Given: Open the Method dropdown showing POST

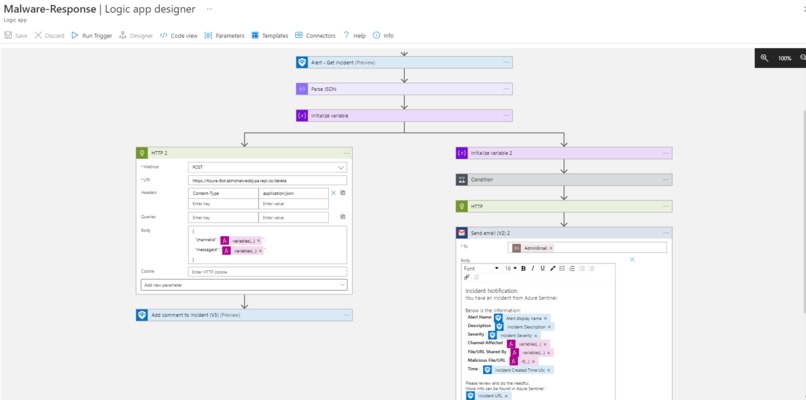Looking at the screenshot, I should (267, 167).
